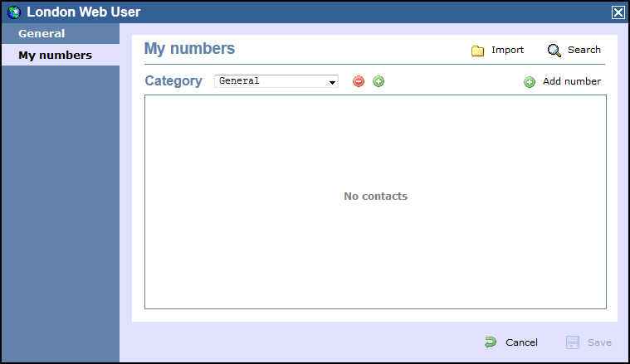This screenshot has height=364, width=630.
Task: Click inside the empty No contacts list
Action: [376, 201]
